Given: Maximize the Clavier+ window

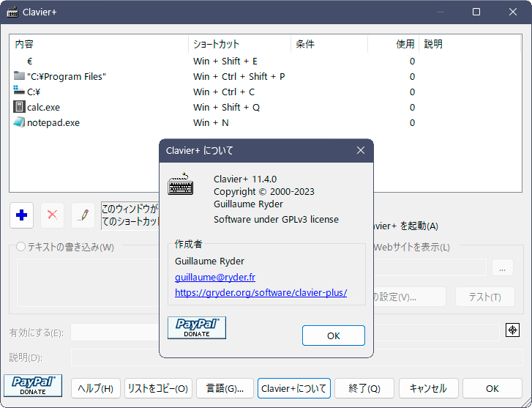Looking at the screenshot, I should coord(476,12).
